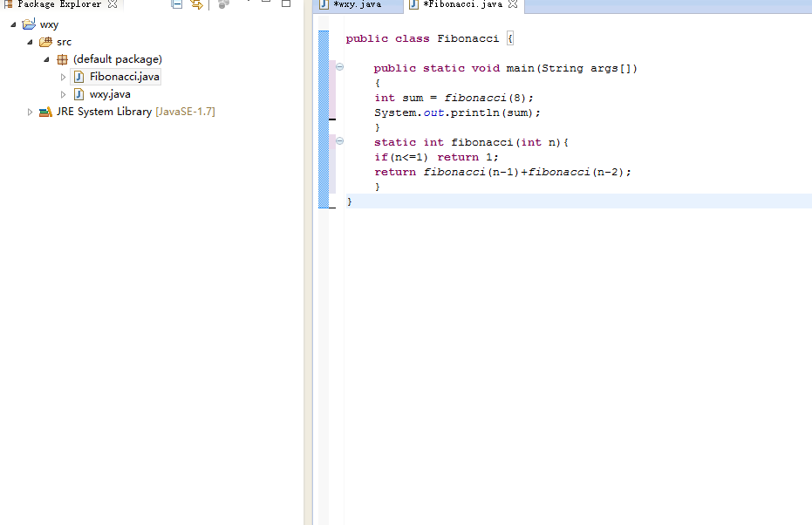Click the blue range indicator in editor ruler
This screenshot has width=812, height=525.
324,119
